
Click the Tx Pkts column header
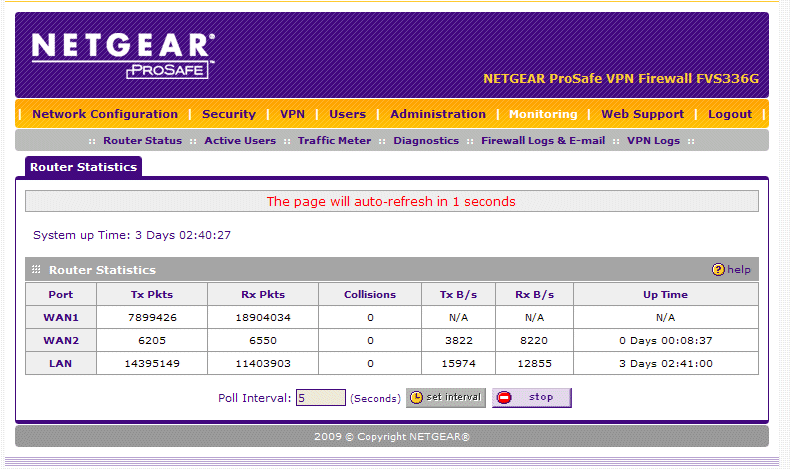(152, 295)
